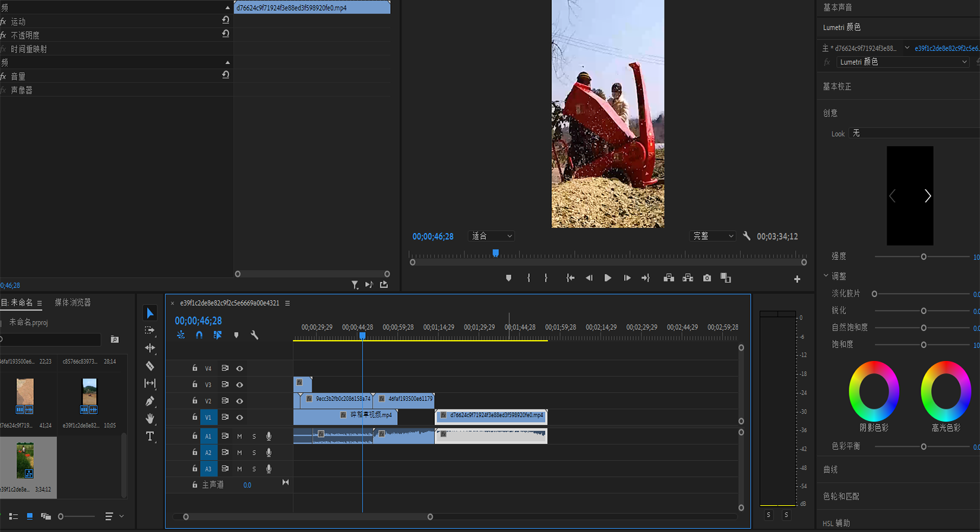980x532 pixels.
Task: Play the sequence in Program Monitor
Action: click(608, 278)
